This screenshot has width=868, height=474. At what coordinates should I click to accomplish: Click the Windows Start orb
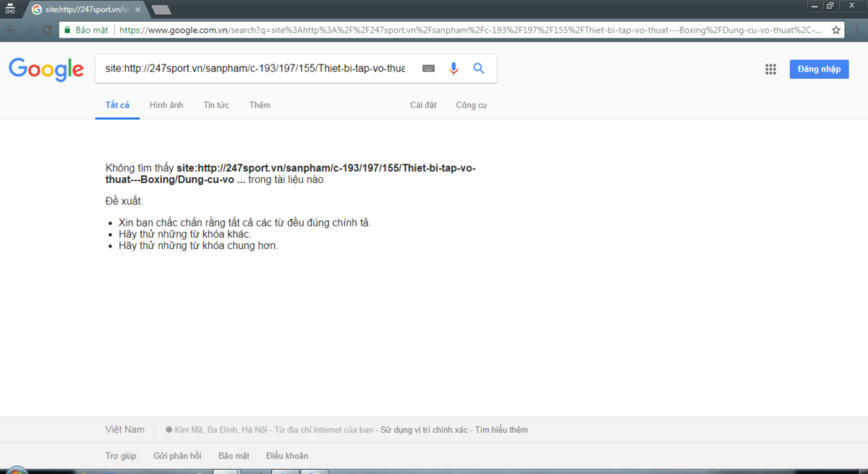pos(16,470)
